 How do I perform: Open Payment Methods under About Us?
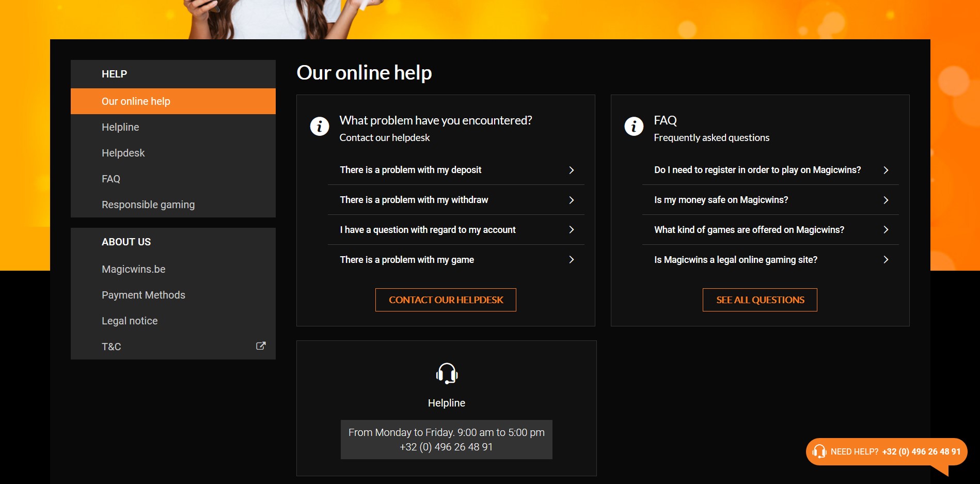173,295
